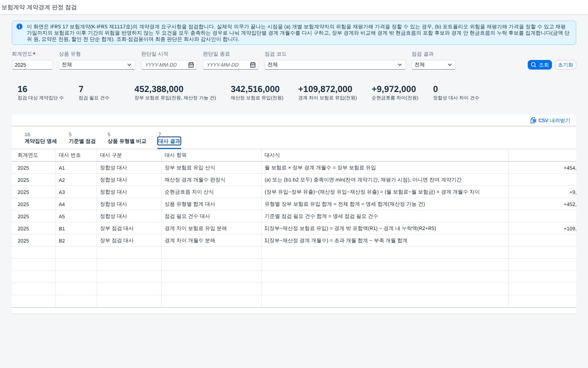Click the CSV 내려받기 export icon

pyautogui.click(x=533, y=120)
